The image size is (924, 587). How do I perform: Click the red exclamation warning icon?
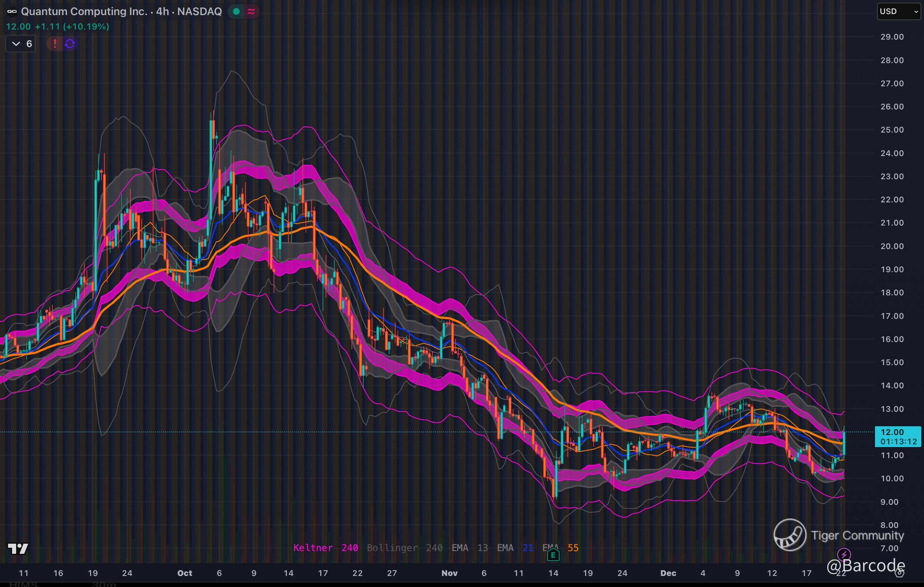tap(55, 44)
